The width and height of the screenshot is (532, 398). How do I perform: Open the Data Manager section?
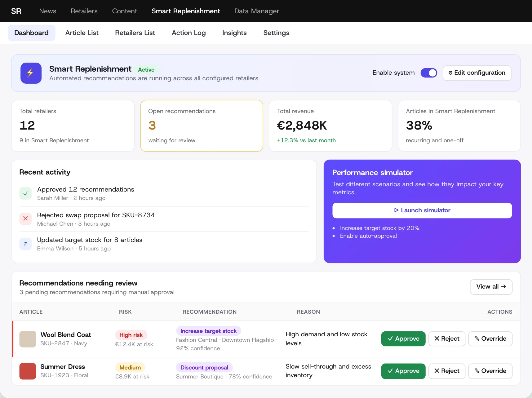(257, 11)
